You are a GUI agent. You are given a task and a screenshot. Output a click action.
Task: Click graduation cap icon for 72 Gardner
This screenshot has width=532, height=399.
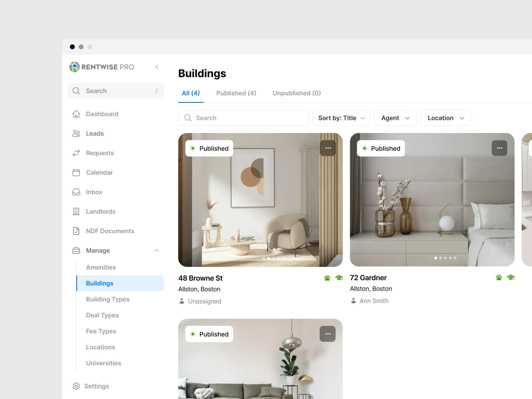tap(511, 277)
